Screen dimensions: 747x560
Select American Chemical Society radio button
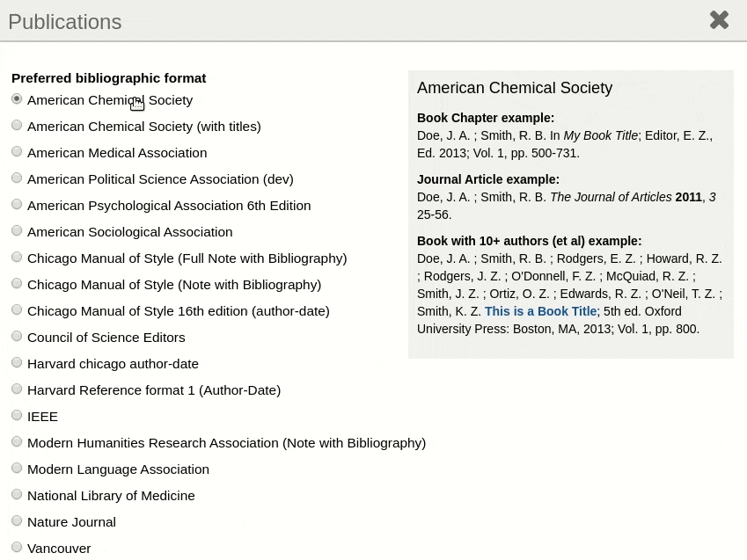pyautogui.click(x=17, y=99)
